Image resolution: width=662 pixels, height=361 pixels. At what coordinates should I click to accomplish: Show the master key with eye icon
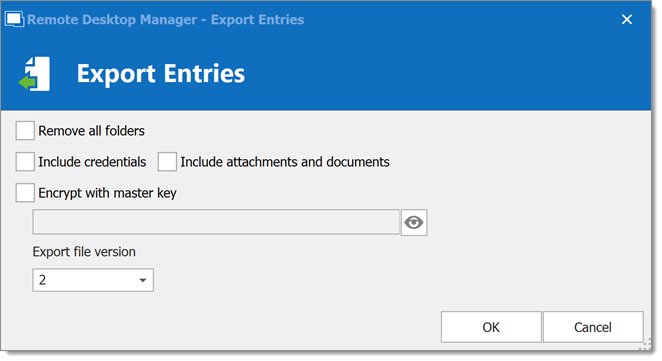point(414,222)
